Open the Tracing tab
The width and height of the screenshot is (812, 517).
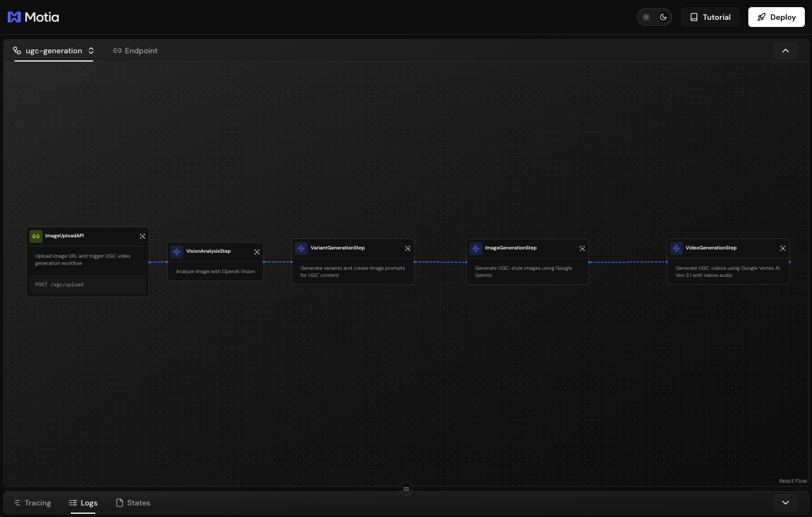(x=32, y=503)
